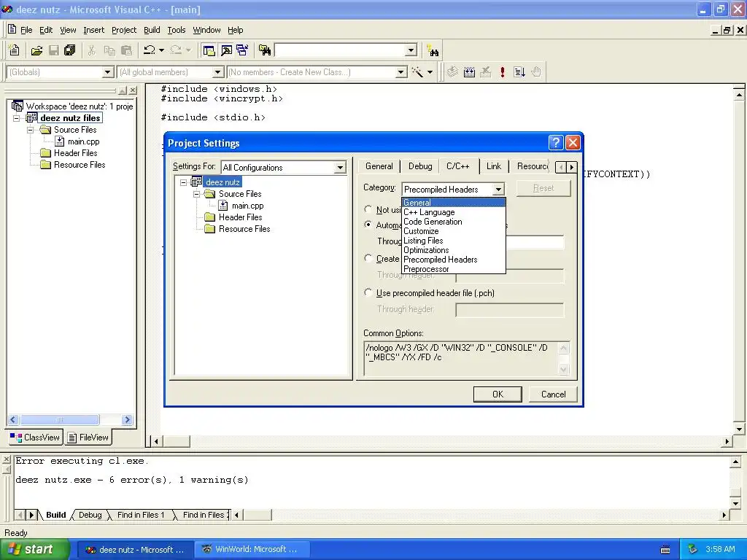The image size is (747, 560).
Task: Click the FileView horizontal scrollbar thumb
Action: tap(60, 419)
